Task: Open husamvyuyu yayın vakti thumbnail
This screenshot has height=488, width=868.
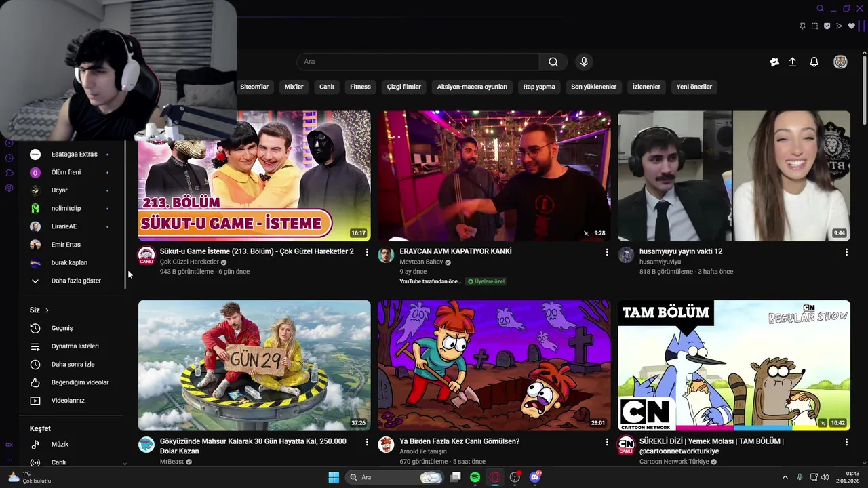Action: 734,176
